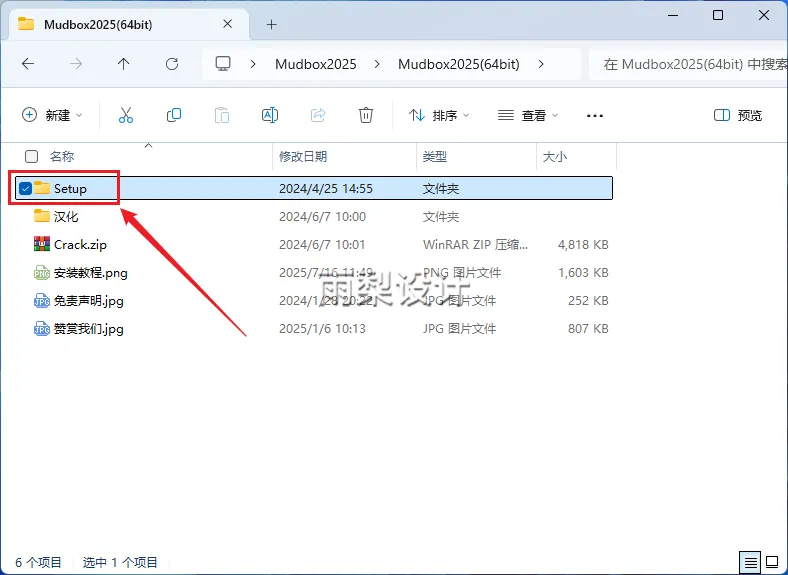Sort by the 大小 column header
Viewport: 788px width, 575px height.
tap(555, 156)
